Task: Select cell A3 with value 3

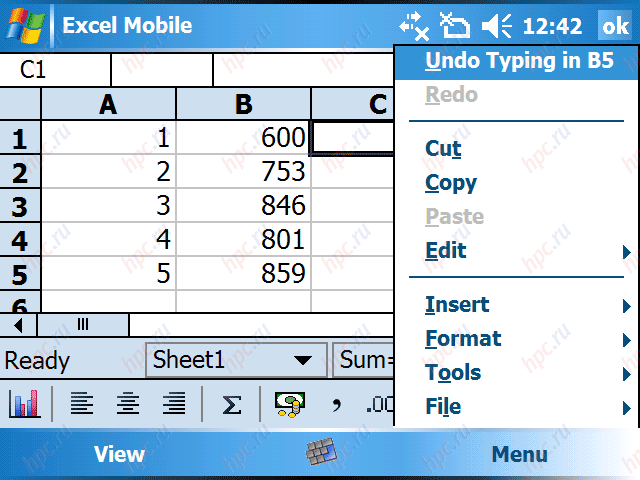Action: click(109, 205)
